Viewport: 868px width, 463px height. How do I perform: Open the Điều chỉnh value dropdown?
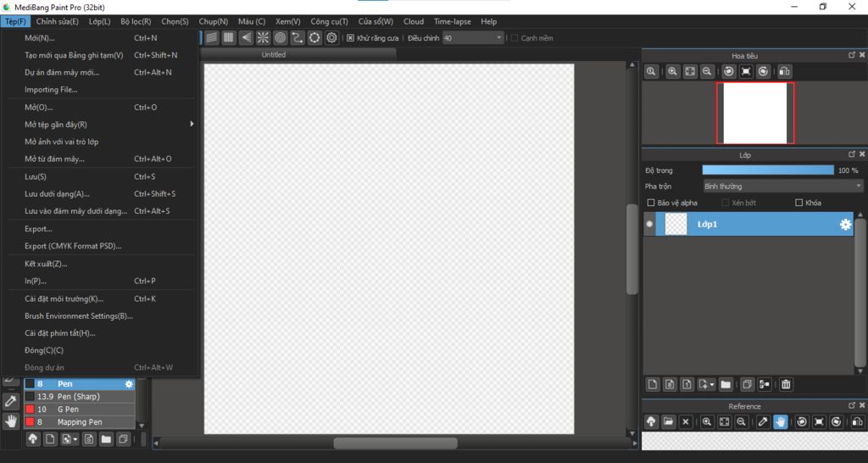[498, 38]
